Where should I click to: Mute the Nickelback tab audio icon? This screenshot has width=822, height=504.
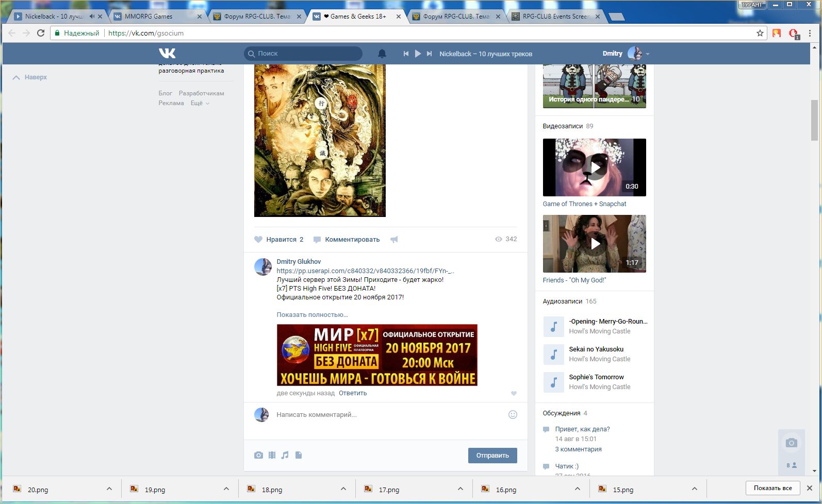point(92,16)
